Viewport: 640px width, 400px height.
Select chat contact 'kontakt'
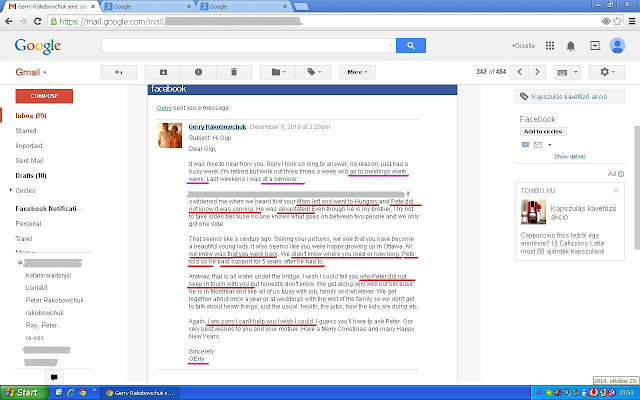tap(36, 288)
